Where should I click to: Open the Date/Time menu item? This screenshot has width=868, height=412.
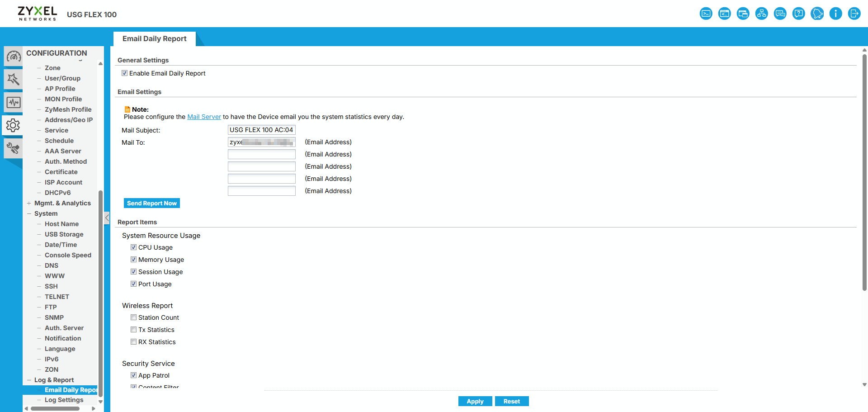pyautogui.click(x=61, y=245)
